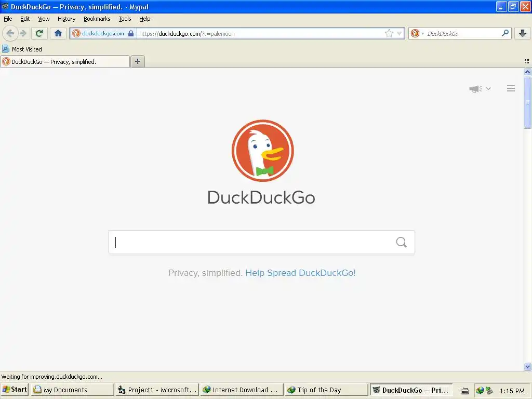The height and width of the screenshot is (399, 532).
Task: Open a new tab with plus button
Action: (x=137, y=61)
